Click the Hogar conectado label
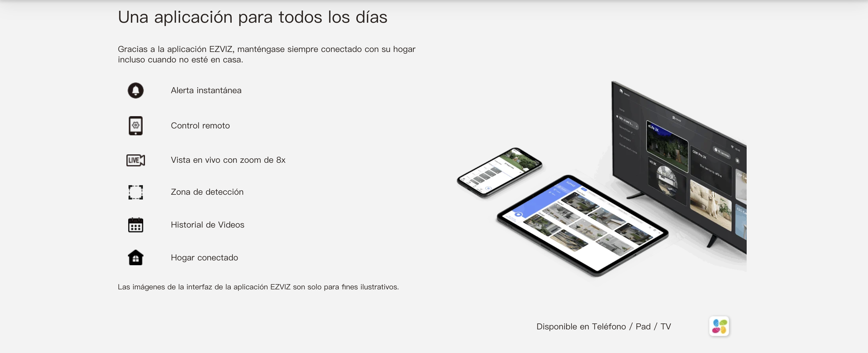The height and width of the screenshot is (353, 868). point(204,258)
